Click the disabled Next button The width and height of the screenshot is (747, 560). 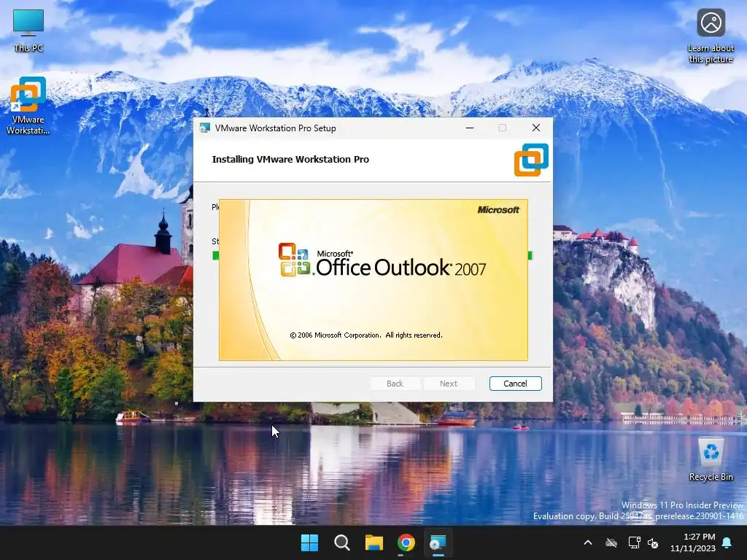tap(449, 384)
